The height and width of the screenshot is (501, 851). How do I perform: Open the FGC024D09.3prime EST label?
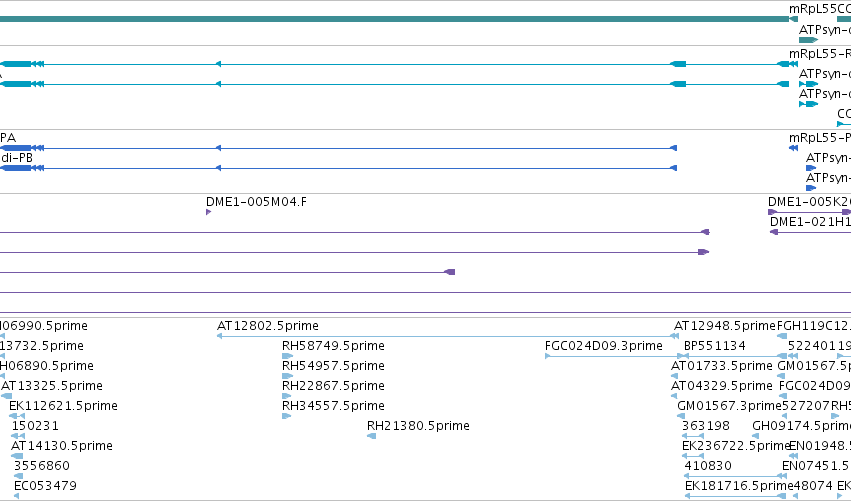604,346
